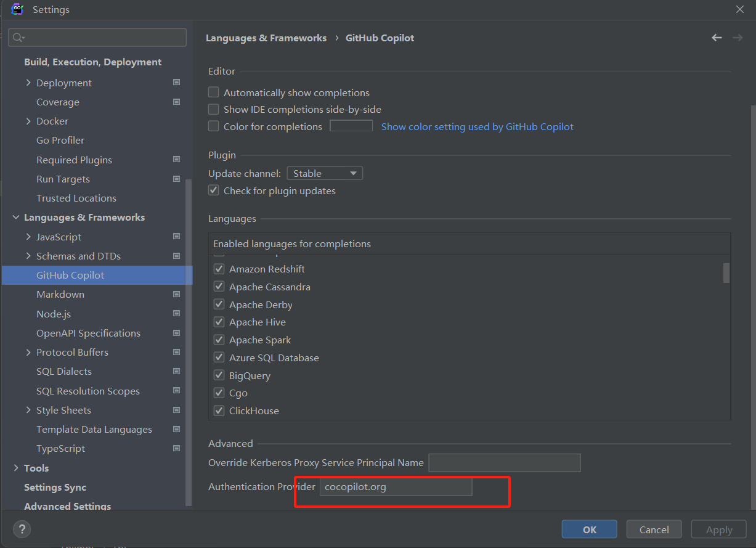Click project-level icon beside Markdown

pyautogui.click(x=177, y=294)
